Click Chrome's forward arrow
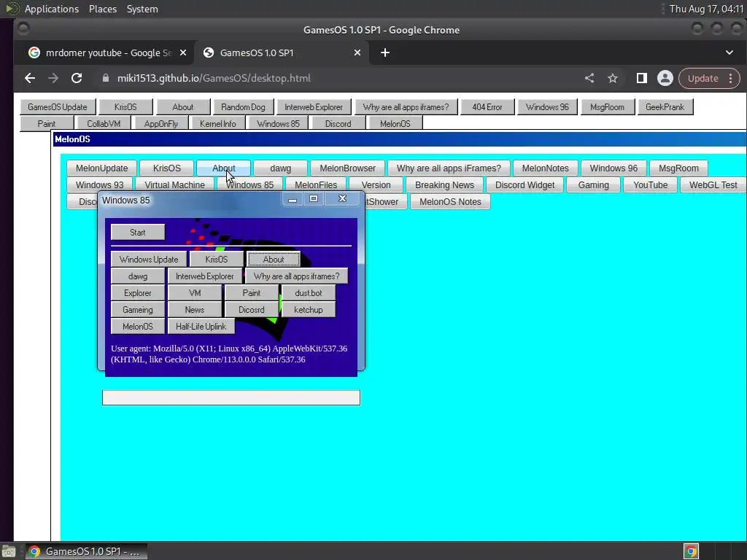The width and height of the screenshot is (747, 560). pos(53,78)
